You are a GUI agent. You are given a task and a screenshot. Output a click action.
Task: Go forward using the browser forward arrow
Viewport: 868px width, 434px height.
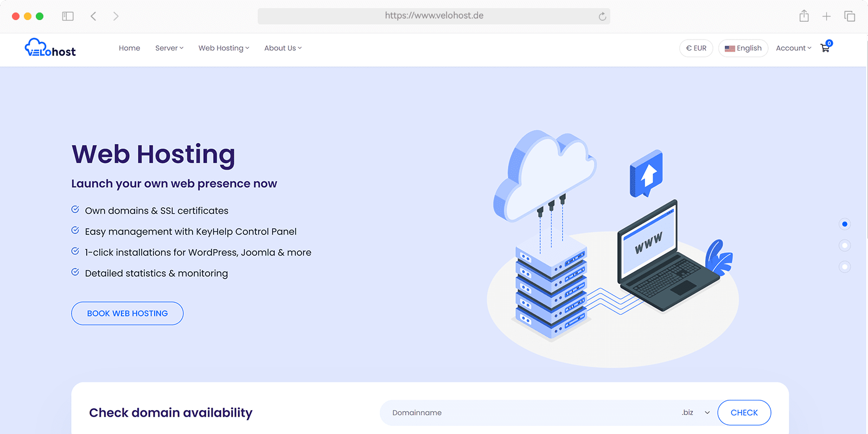pos(116,16)
